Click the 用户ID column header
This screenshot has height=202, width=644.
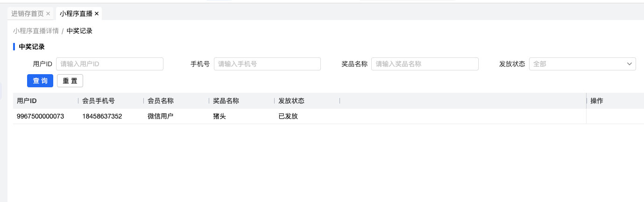pyautogui.click(x=27, y=101)
